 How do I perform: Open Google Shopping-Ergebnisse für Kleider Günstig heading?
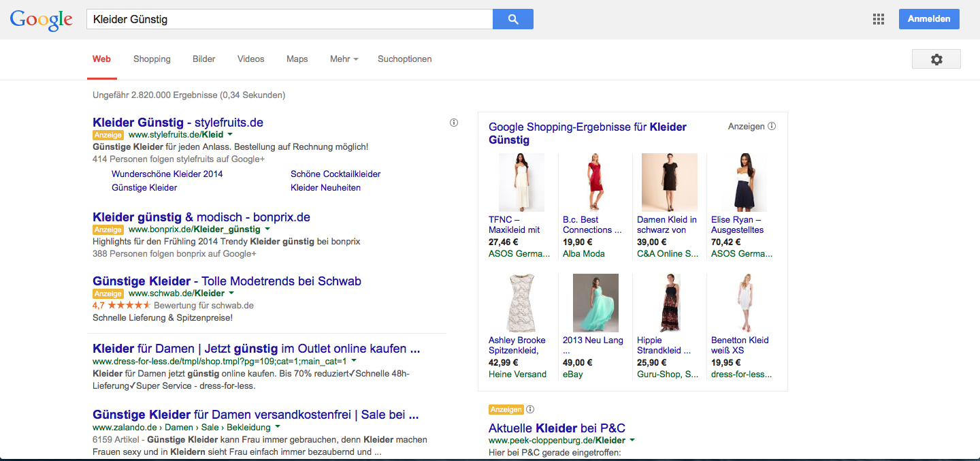tap(587, 133)
